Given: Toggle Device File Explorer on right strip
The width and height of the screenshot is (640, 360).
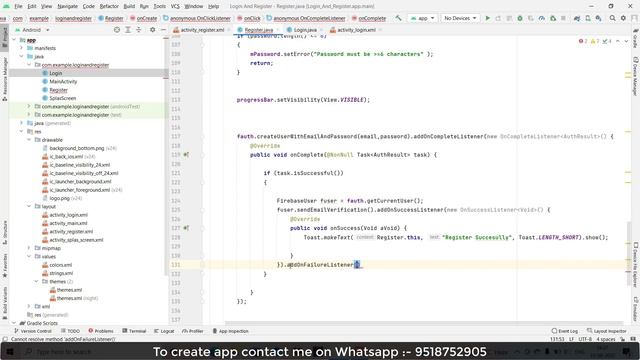Looking at the screenshot, I should 636,265.
